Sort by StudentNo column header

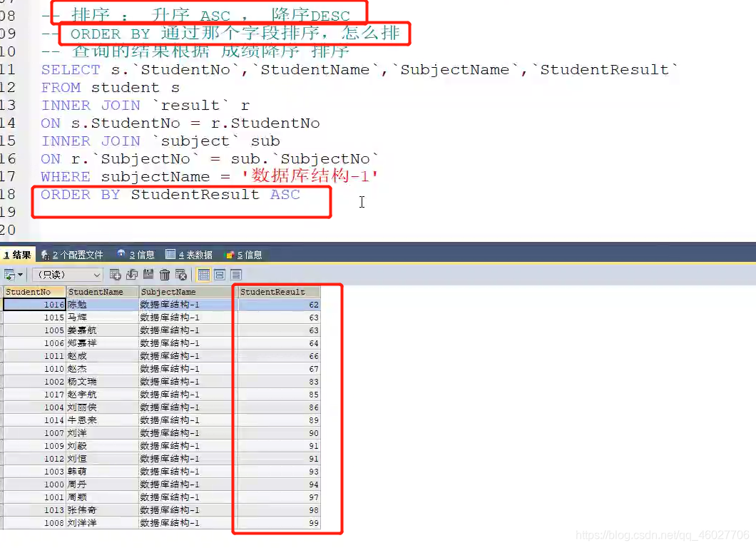point(34,292)
